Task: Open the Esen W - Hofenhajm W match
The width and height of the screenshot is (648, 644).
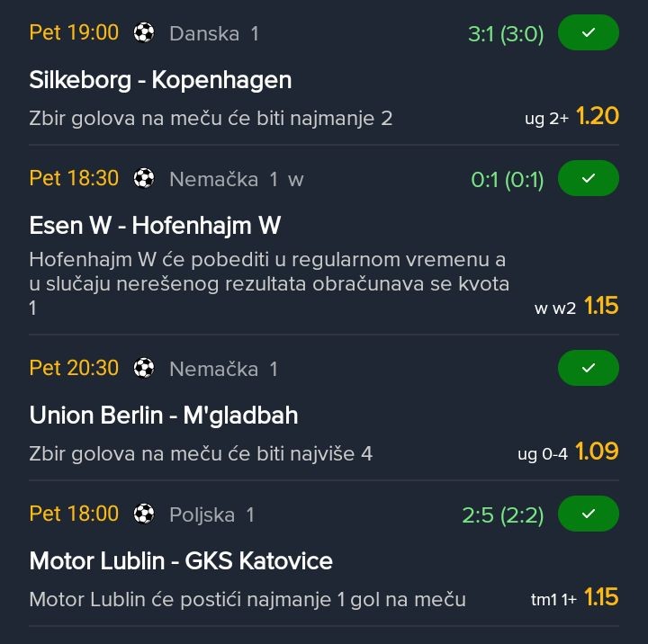Action: click(x=155, y=225)
